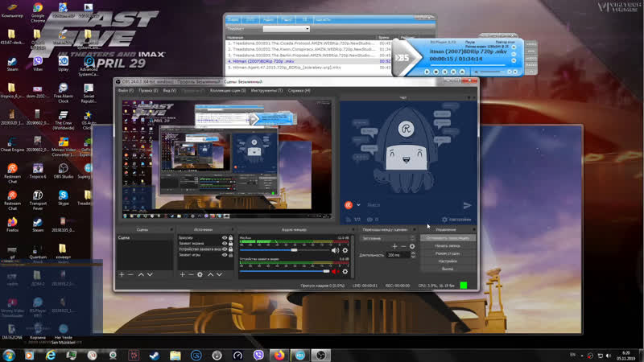Click Exit button in OBS controls
This screenshot has width=644, height=362.
point(448,269)
